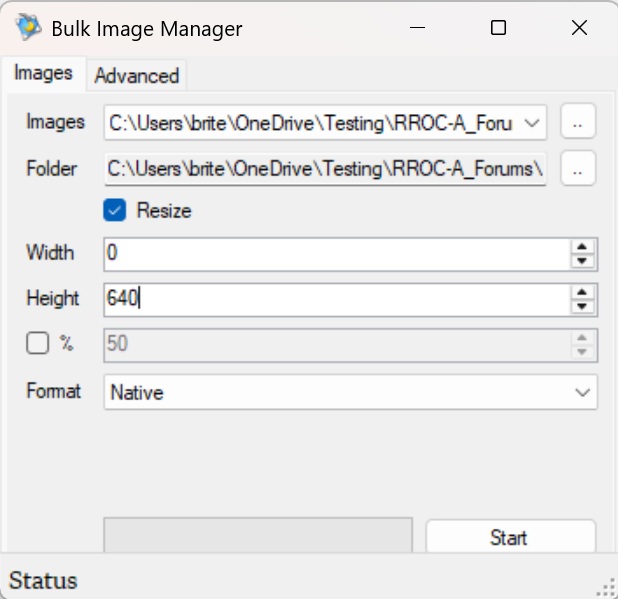Click browse button next to Folder path
The height and width of the screenshot is (599, 618).
click(x=578, y=169)
